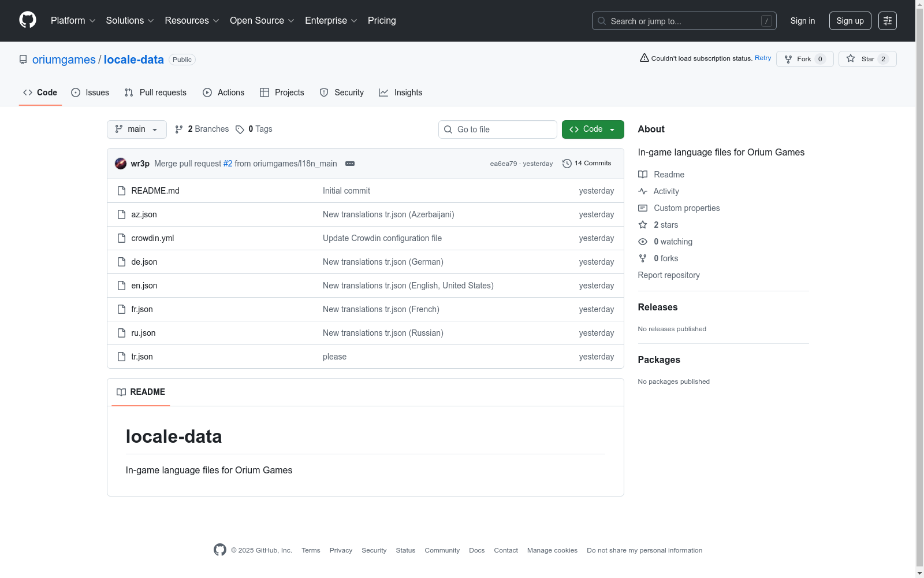Open commit 'New translations tr.json (Russian)'
The width and height of the screenshot is (924, 578).
pyautogui.click(x=383, y=333)
